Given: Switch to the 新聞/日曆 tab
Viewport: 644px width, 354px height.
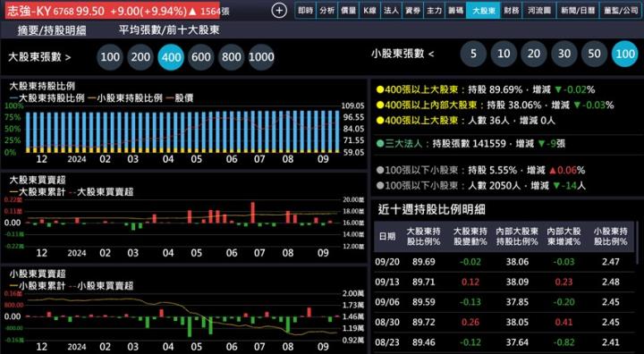Looking at the screenshot, I should coord(578,11).
